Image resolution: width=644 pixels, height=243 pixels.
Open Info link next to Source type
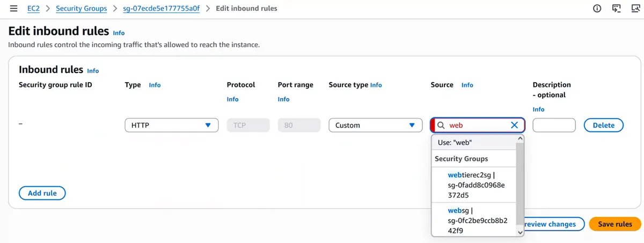point(376,85)
